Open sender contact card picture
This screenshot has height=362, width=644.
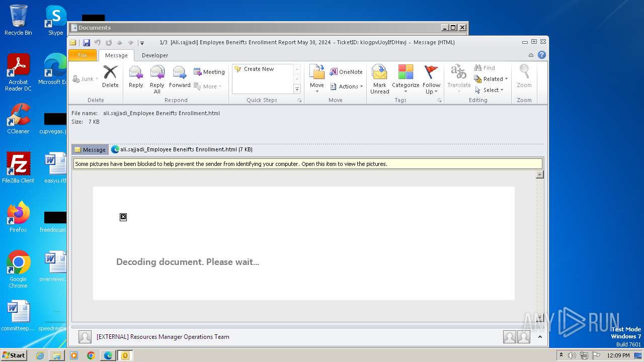(x=85, y=337)
